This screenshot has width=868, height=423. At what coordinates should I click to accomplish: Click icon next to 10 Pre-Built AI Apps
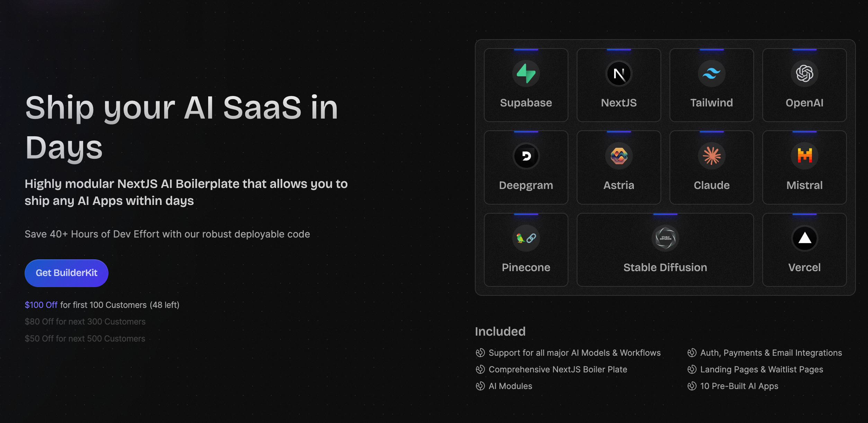click(692, 386)
